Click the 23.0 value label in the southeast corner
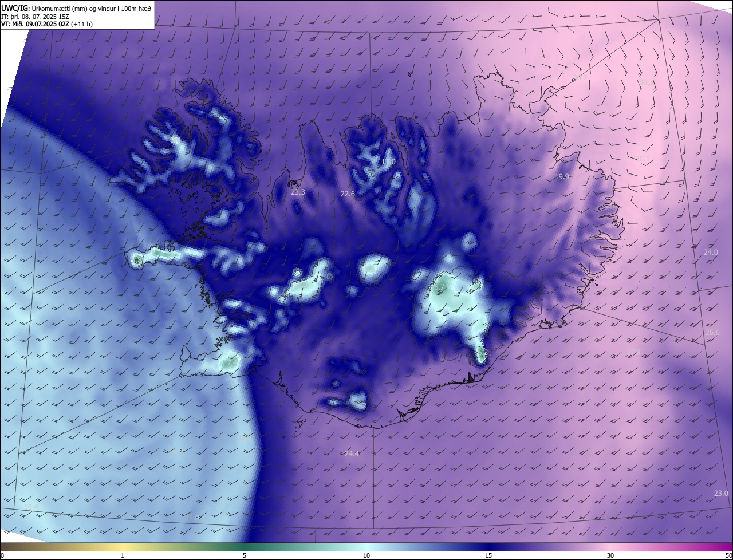This screenshot has width=733, height=560. coord(721,494)
